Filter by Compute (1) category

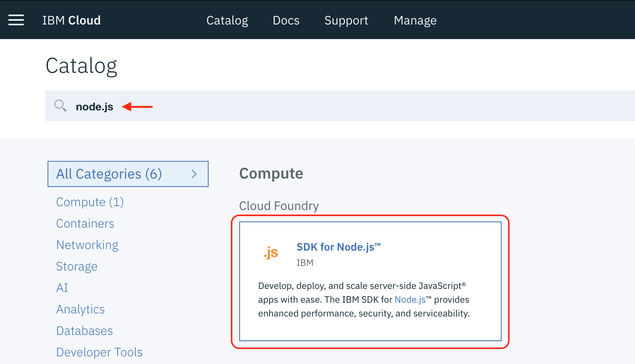[x=90, y=202]
